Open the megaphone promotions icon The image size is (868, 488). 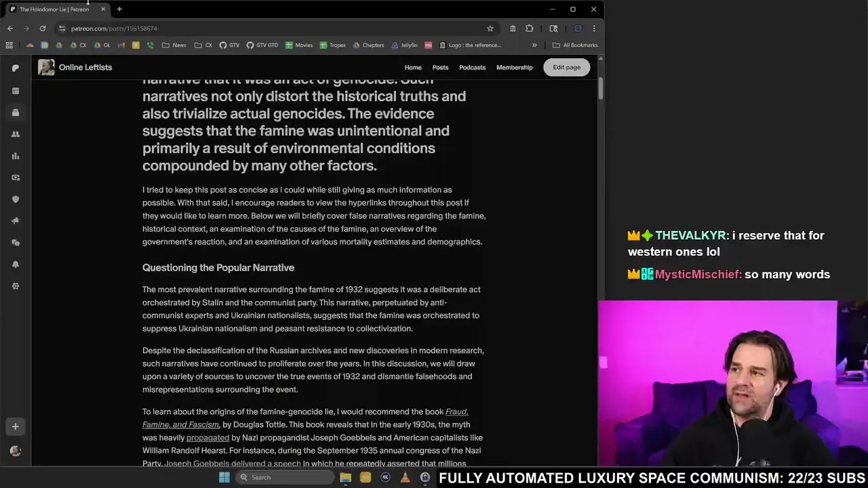[x=16, y=221]
